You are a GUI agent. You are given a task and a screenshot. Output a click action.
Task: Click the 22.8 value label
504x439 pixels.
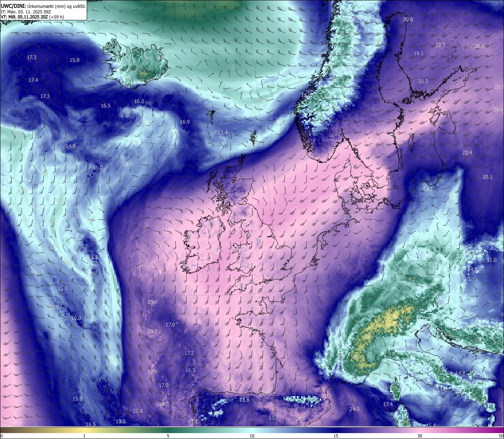(x=138, y=411)
